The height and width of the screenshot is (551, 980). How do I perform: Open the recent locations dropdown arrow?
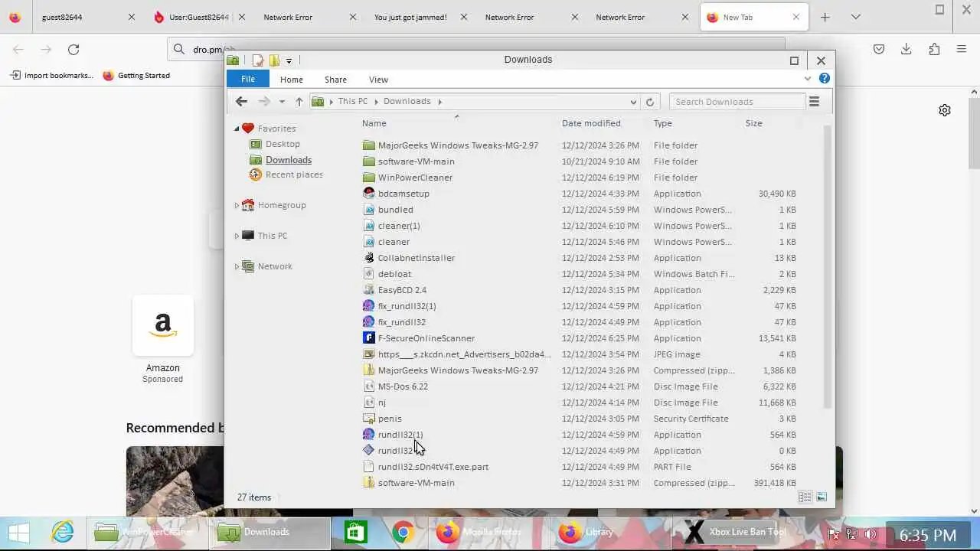coord(282,101)
